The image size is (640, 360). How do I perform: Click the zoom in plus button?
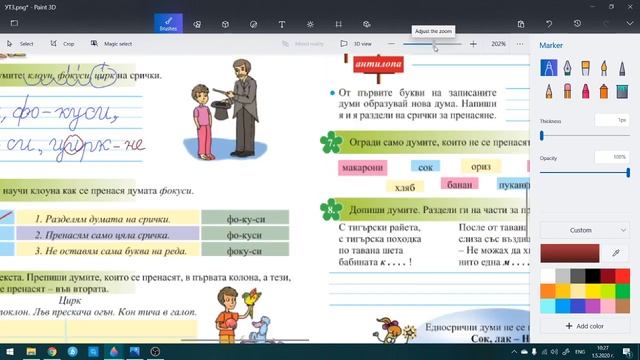[473, 44]
